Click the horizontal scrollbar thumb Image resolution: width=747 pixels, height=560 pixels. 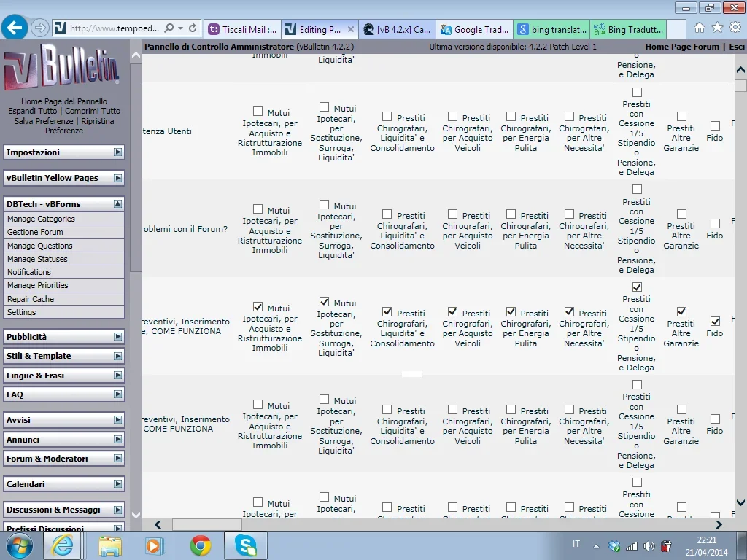(206, 524)
